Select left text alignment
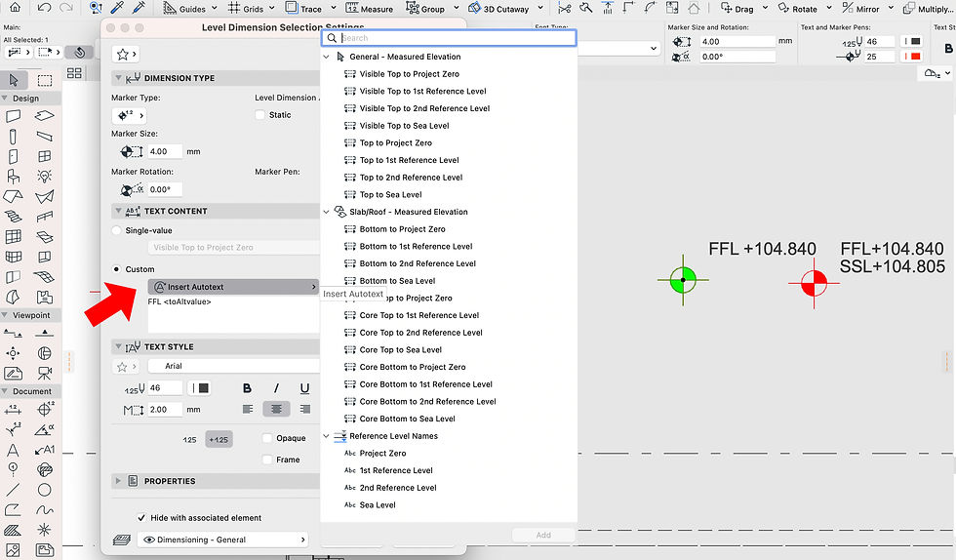 tap(248, 409)
